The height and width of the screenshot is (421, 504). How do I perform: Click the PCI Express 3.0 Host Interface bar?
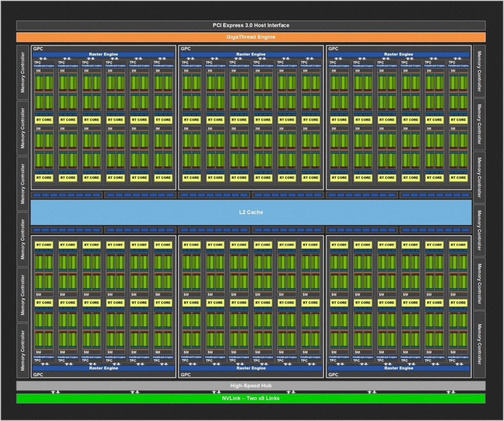pyautogui.click(x=251, y=25)
